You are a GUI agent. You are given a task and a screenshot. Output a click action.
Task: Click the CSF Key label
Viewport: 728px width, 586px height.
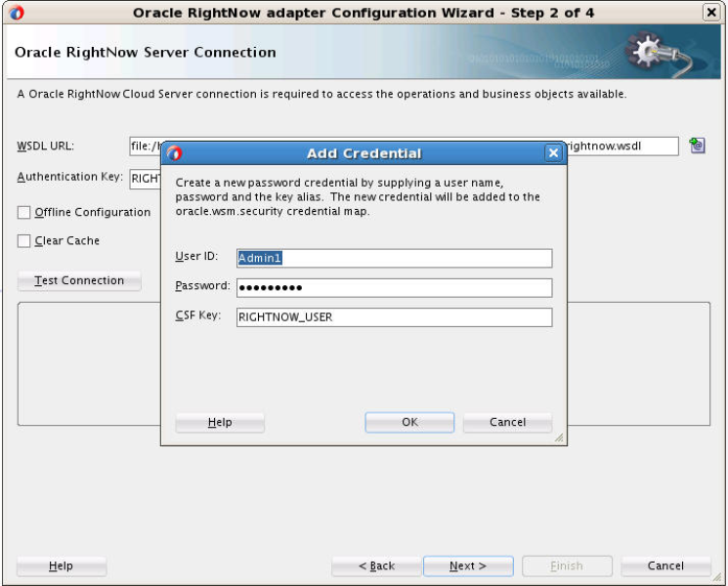(198, 315)
